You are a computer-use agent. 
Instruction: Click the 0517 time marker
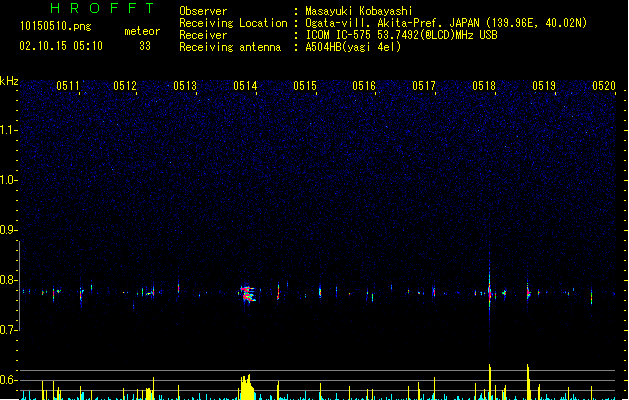pos(424,86)
